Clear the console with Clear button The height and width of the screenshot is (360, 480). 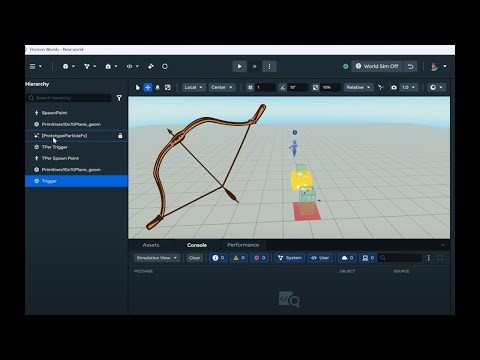pos(194,258)
